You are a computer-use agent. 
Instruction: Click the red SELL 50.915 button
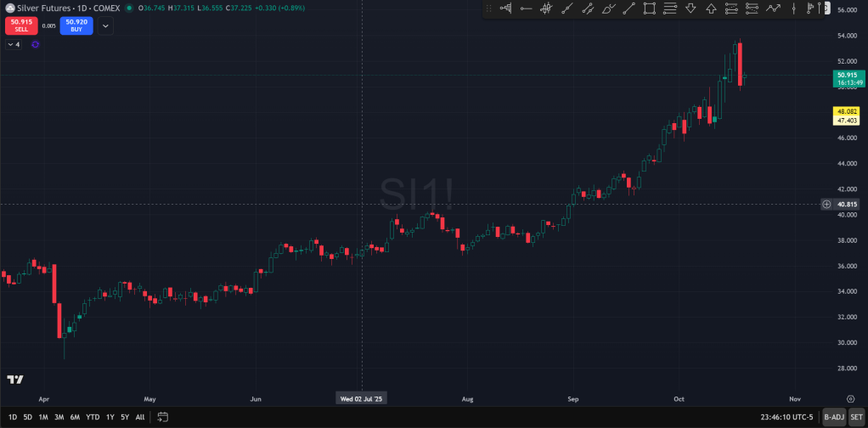click(x=21, y=25)
